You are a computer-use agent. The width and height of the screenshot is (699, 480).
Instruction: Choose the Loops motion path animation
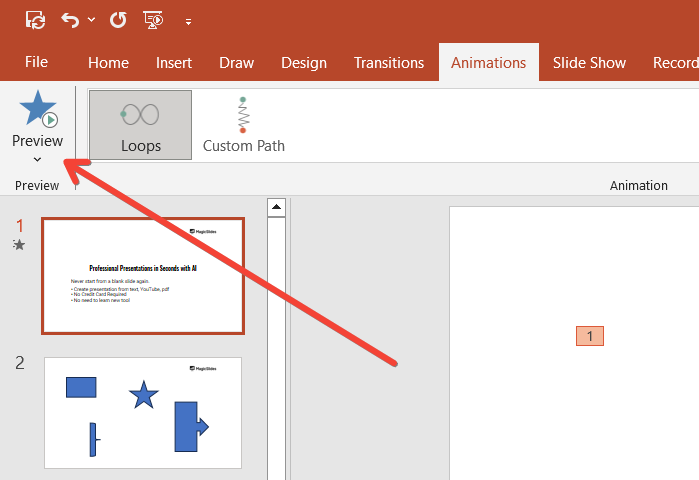(140, 125)
